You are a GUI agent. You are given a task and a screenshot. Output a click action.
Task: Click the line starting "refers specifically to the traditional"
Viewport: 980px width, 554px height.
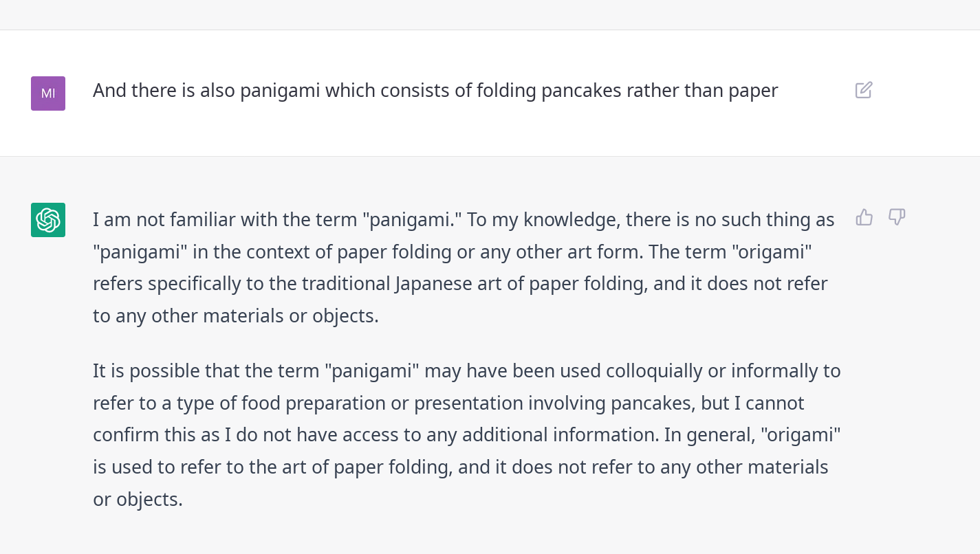[x=460, y=284]
